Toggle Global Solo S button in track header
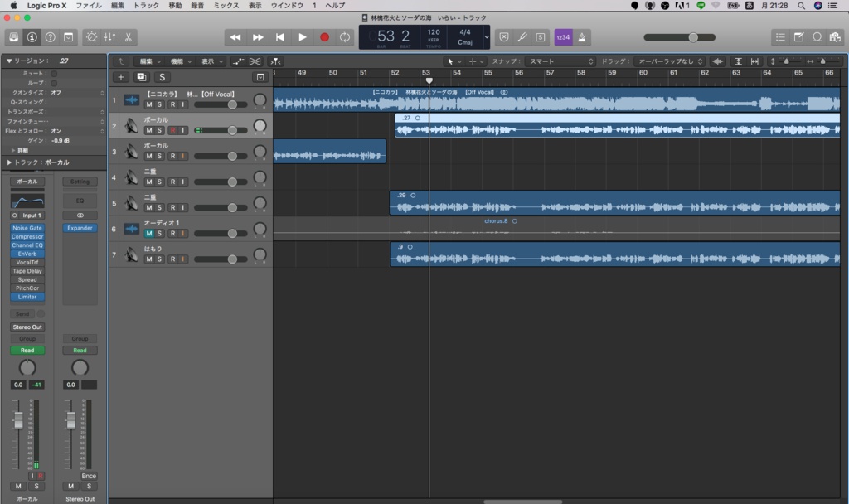The width and height of the screenshot is (849, 504). coord(162,77)
